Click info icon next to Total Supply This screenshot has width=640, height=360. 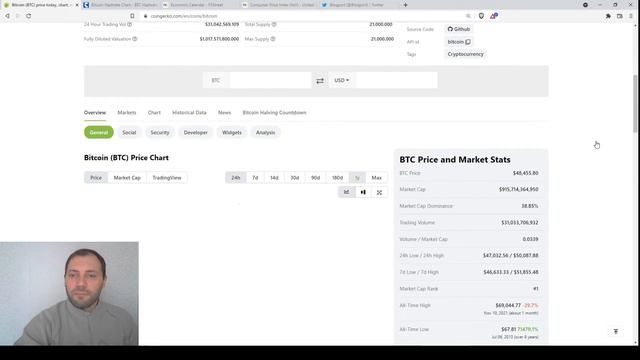(x=274, y=24)
